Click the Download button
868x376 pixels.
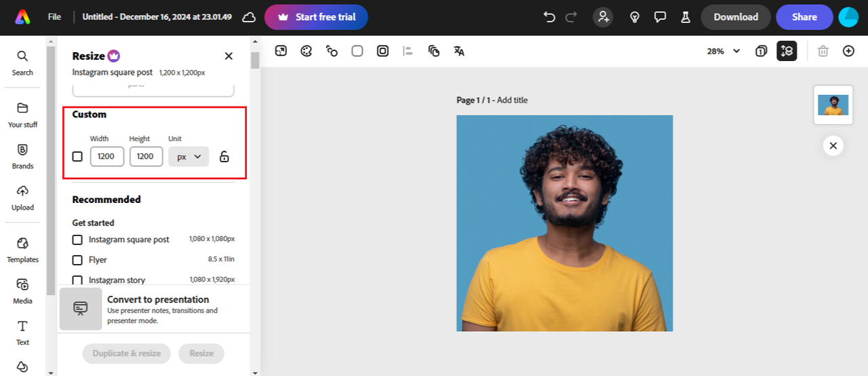[x=736, y=17]
